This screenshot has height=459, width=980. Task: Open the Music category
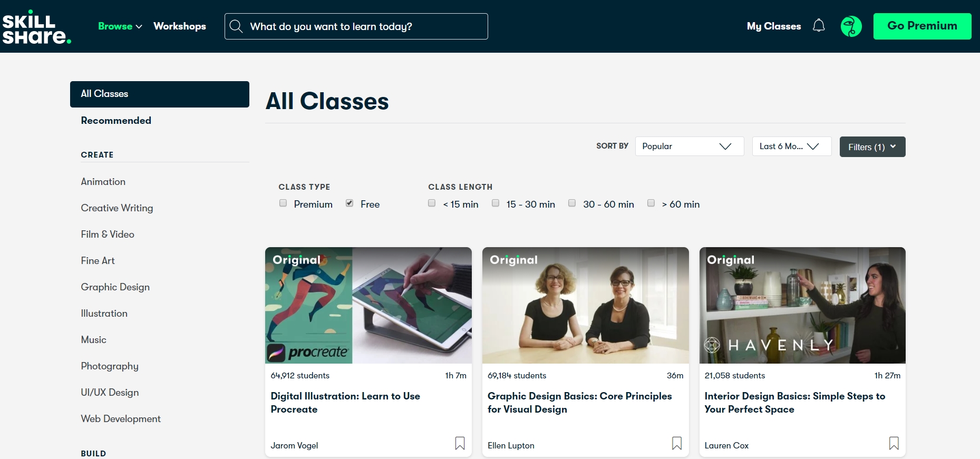coord(94,340)
